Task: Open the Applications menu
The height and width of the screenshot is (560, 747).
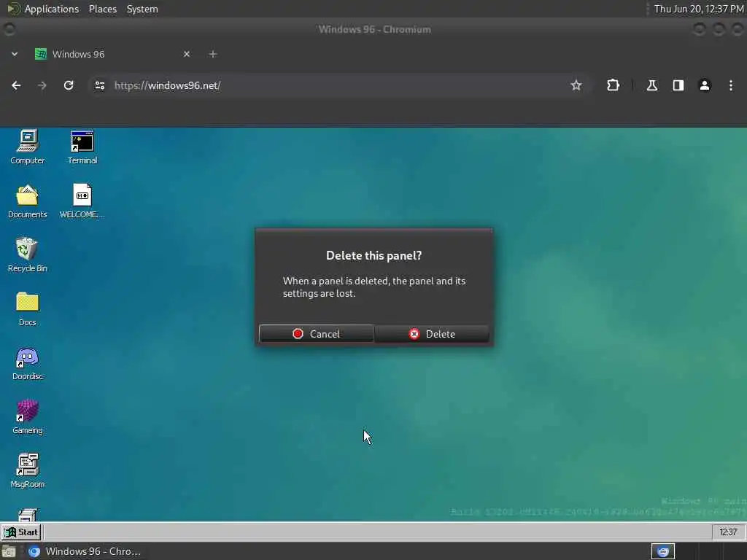Action: (43, 9)
